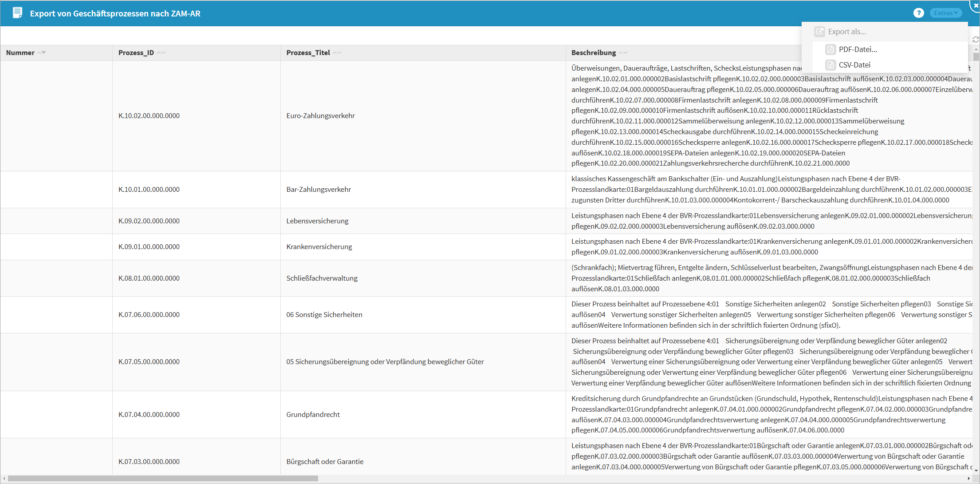Sort by Beschreibung column arrows
This screenshot has width=980, height=484.
click(x=623, y=53)
